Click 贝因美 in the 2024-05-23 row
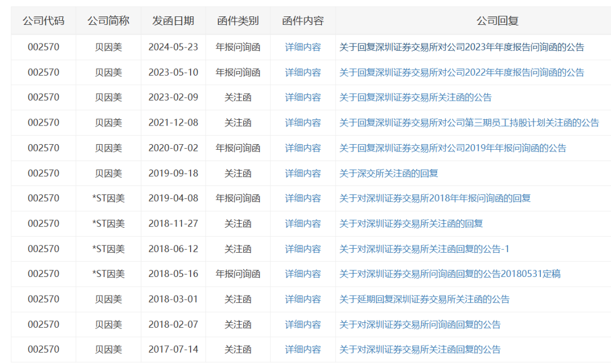The height and width of the screenshot is (364, 611). pos(108,47)
